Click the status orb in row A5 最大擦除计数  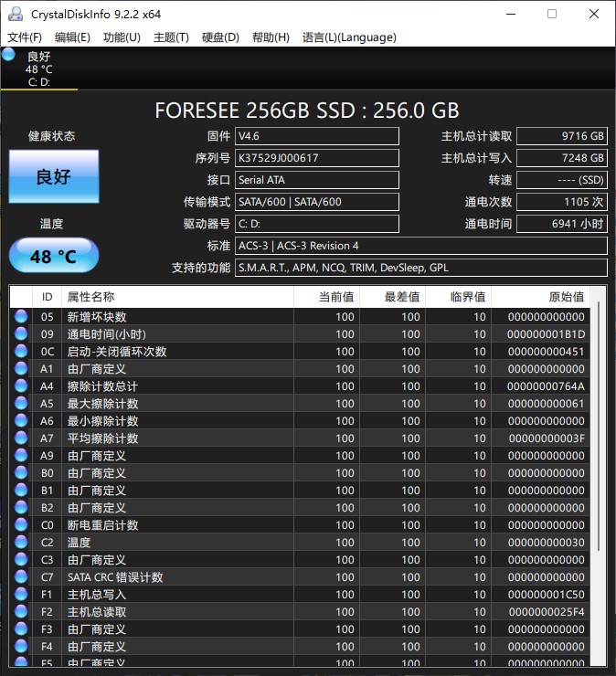tap(21, 403)
